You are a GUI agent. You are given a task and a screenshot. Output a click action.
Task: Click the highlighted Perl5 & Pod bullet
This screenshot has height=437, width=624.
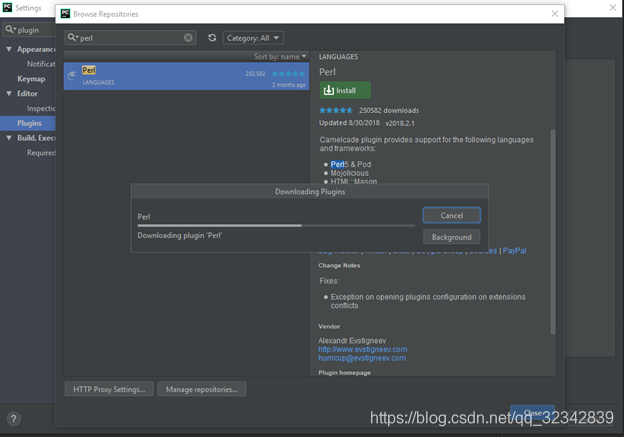351,164
